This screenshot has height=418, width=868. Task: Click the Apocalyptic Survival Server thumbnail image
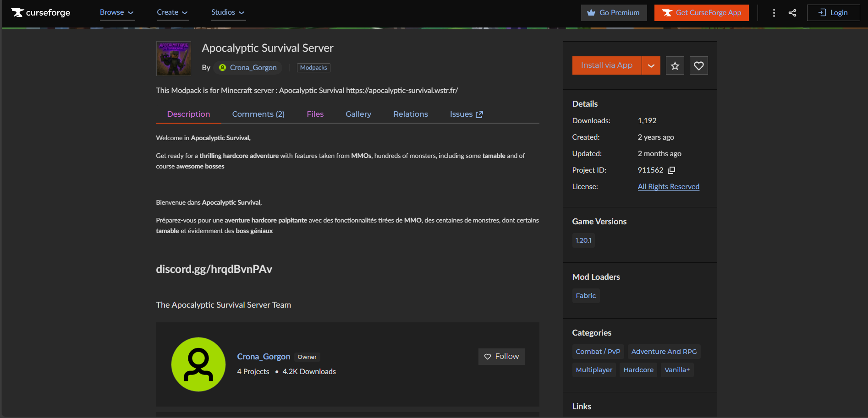174,59
